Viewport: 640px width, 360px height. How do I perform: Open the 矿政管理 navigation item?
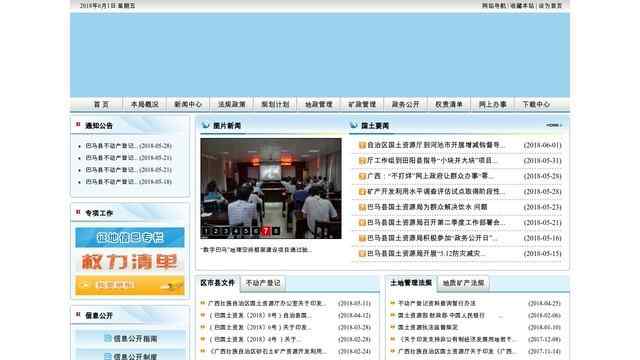[362, 104]
